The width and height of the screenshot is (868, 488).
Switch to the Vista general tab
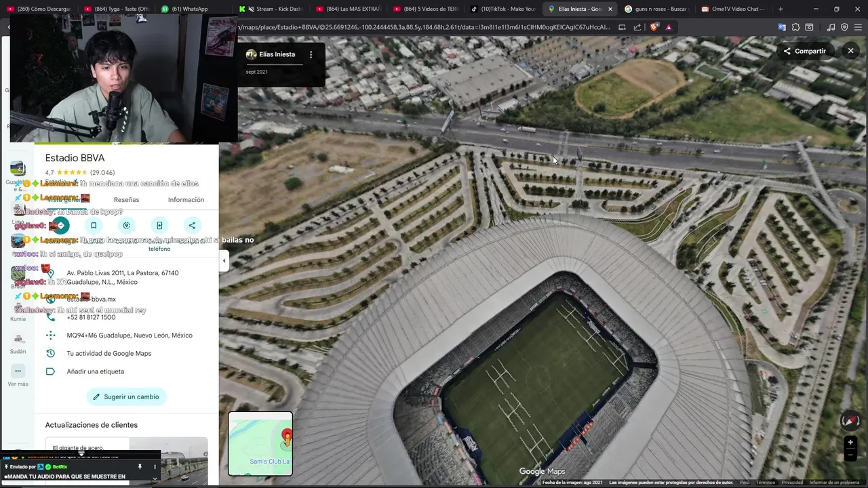pos(66,200)
